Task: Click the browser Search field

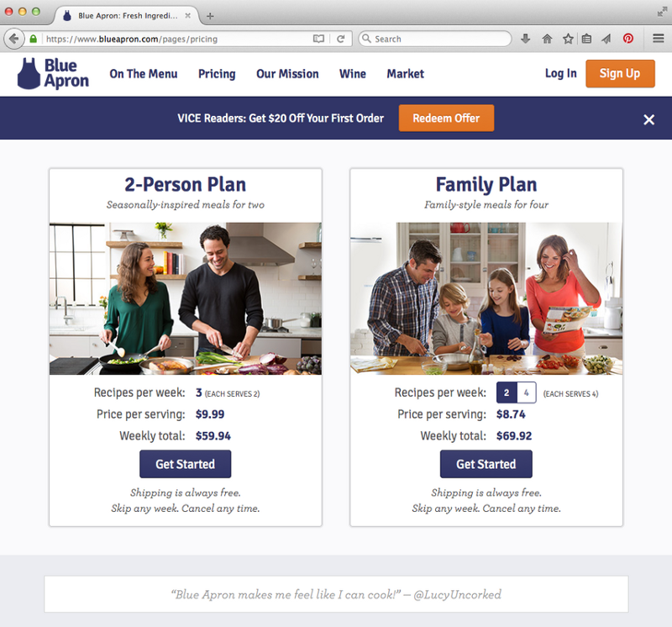Action: click(435, 39)
